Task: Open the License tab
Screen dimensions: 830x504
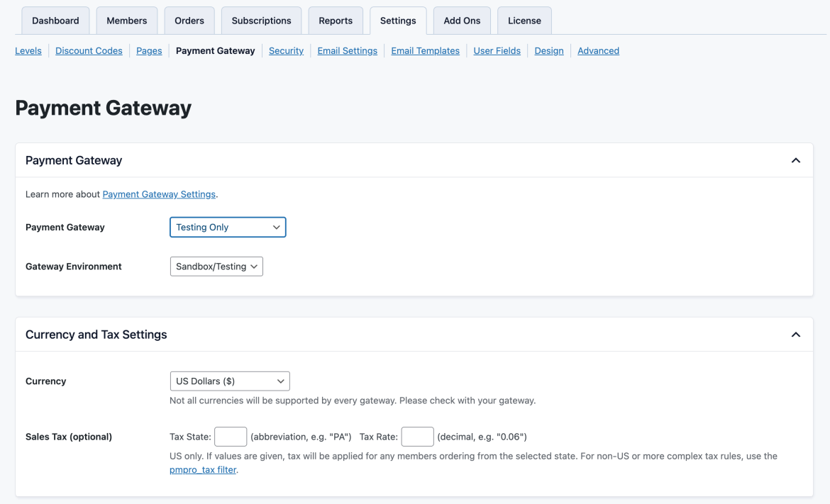Action: pyautogui.click(x=524, y=21)
